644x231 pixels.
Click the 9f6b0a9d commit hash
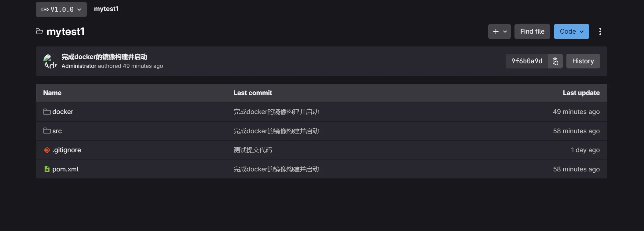(x=527, y=61)
